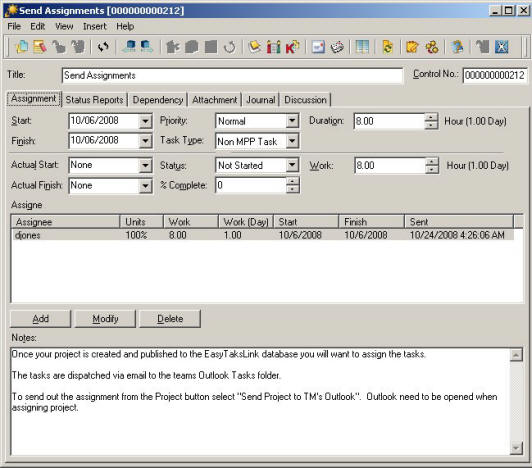Click the Add button
This screenshot has height=468, width=532.
coord(41,319)
